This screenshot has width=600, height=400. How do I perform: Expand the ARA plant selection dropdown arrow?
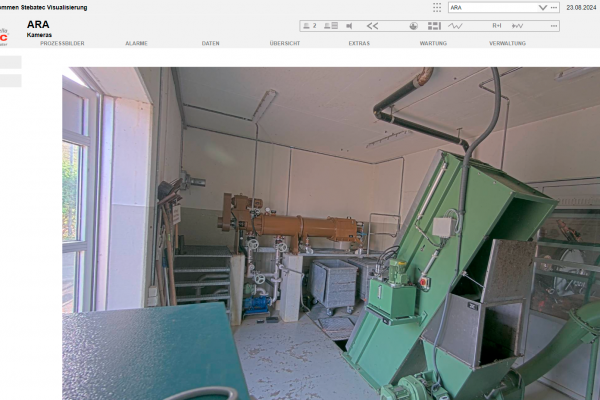point(543,7)
